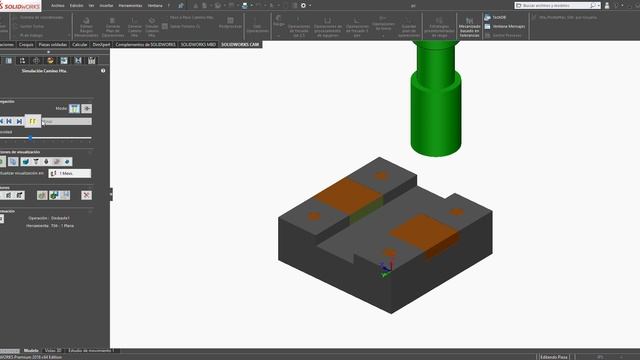Screen dimensions: 640x360
Task: Open the options gear dropdown arrow
Action: [310, 6]
